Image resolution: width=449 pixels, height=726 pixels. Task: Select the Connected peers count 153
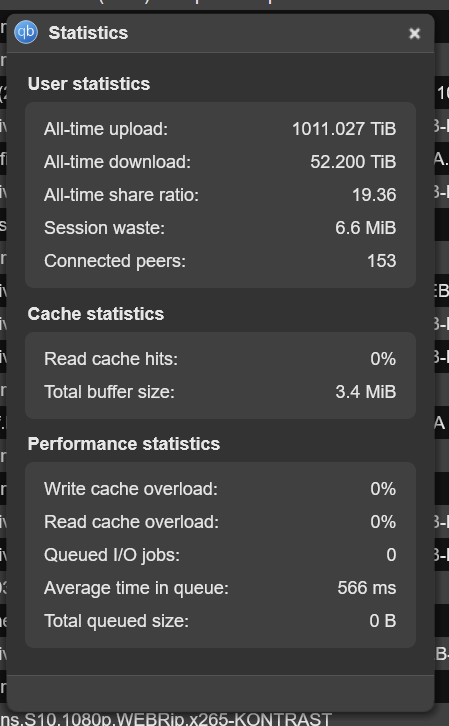[x=381, y=261]
